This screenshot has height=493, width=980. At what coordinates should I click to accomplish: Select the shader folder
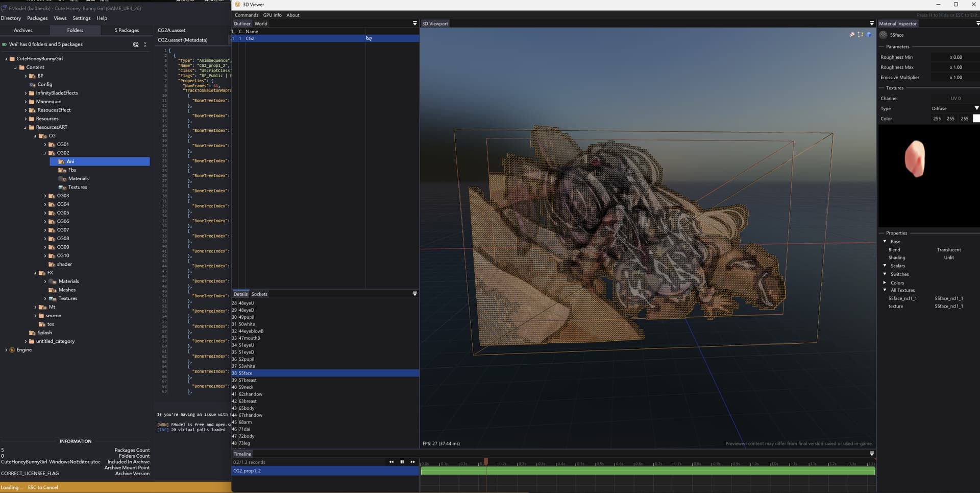64,264
